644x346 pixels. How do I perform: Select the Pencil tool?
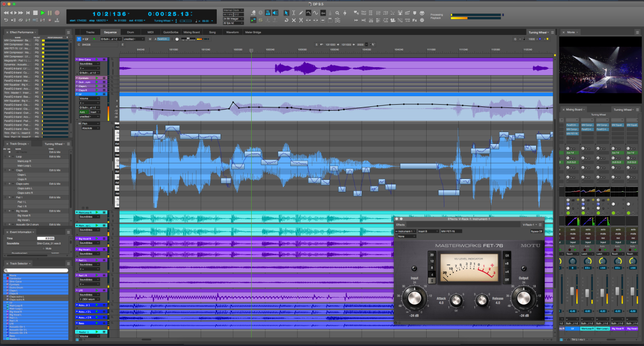301,13
